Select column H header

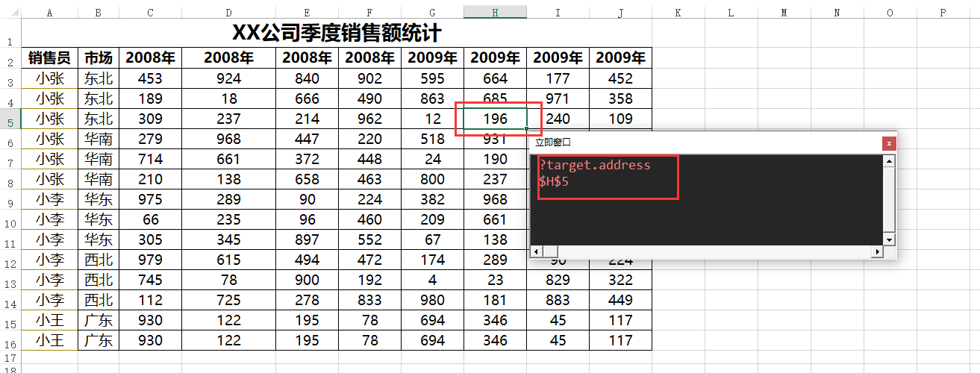(495, 12)
